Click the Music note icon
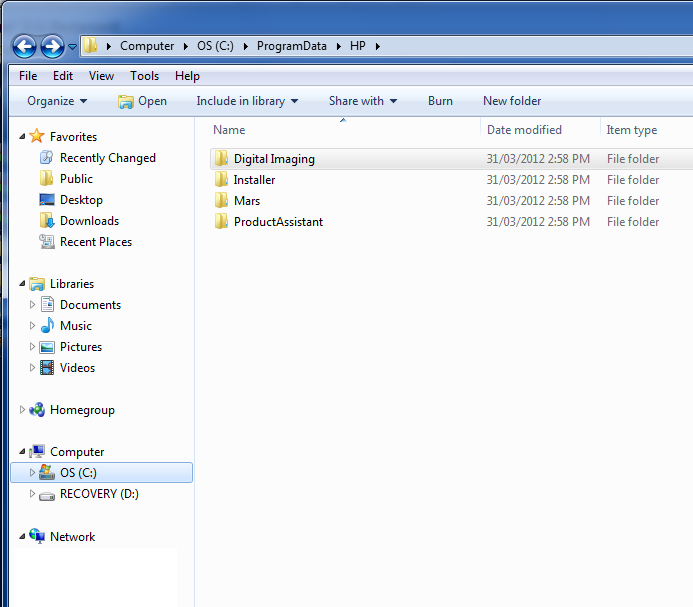 (47, 325)
